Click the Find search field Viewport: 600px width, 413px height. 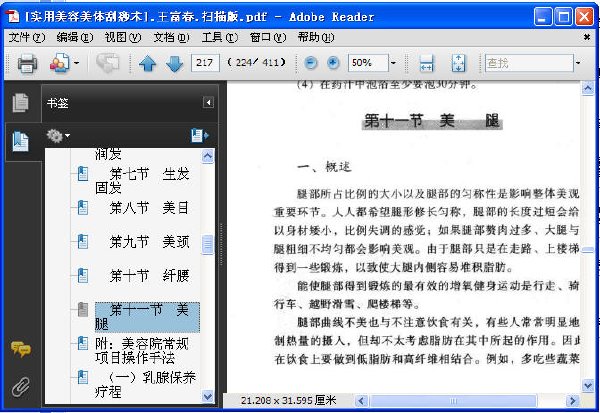click(x=529, y=63)
